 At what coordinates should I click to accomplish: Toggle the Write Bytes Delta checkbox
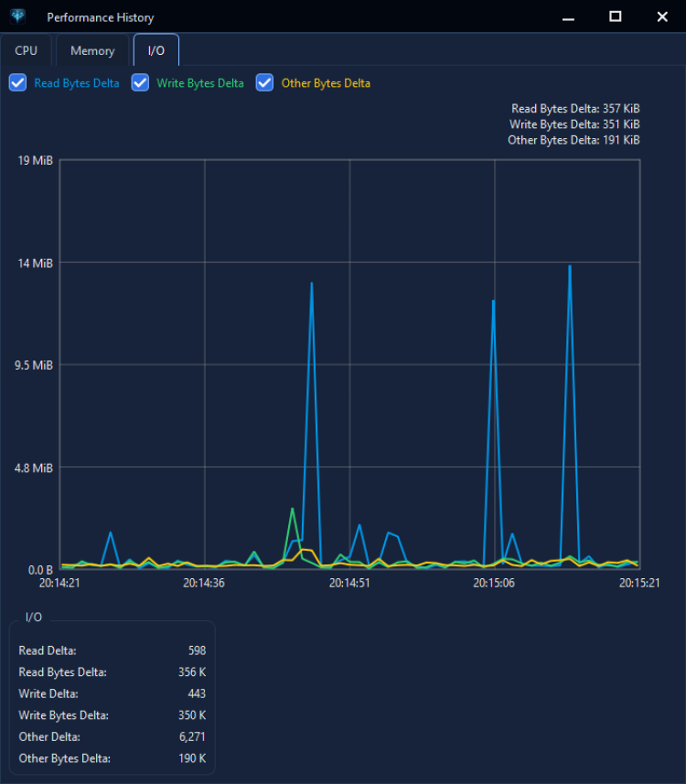[140, 82]
